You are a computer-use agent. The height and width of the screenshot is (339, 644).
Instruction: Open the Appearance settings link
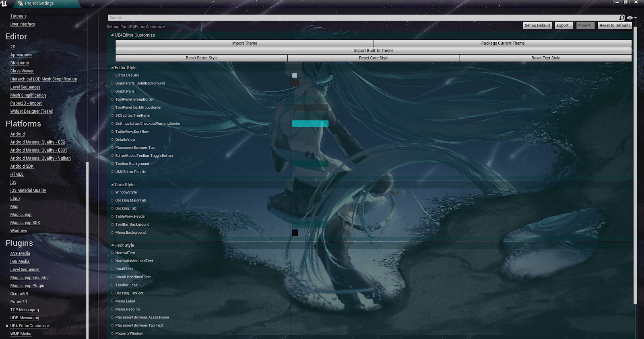tap(21, 55)
